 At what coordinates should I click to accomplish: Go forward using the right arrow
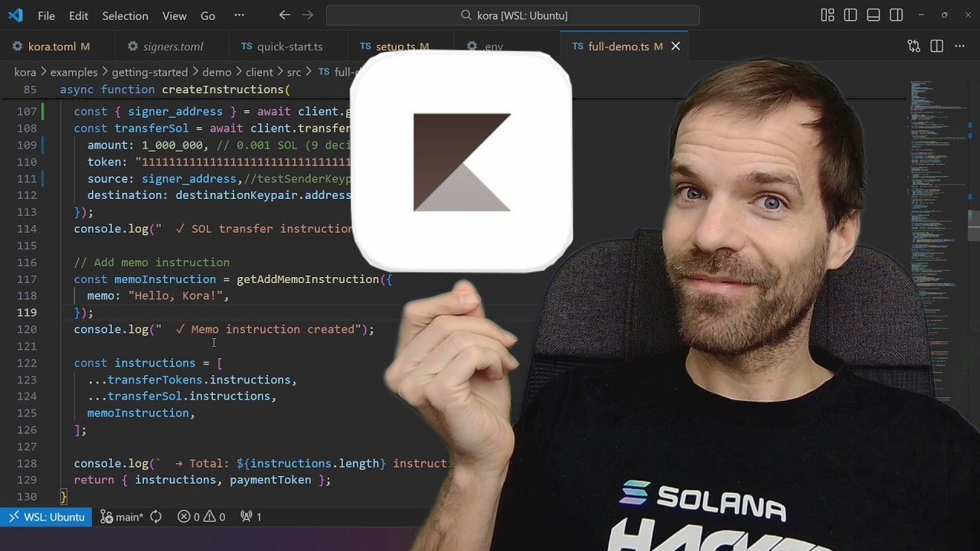(308, 15)
